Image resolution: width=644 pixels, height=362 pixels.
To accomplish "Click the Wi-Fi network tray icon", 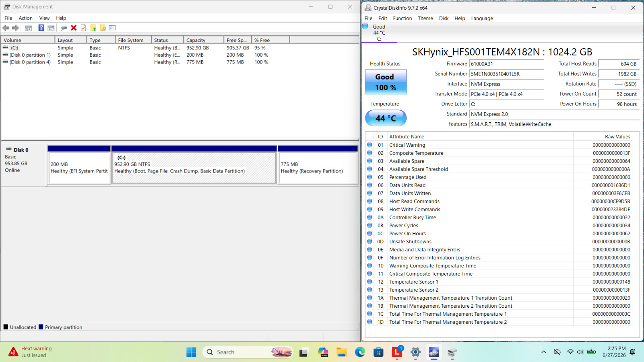I will (570, 352).
